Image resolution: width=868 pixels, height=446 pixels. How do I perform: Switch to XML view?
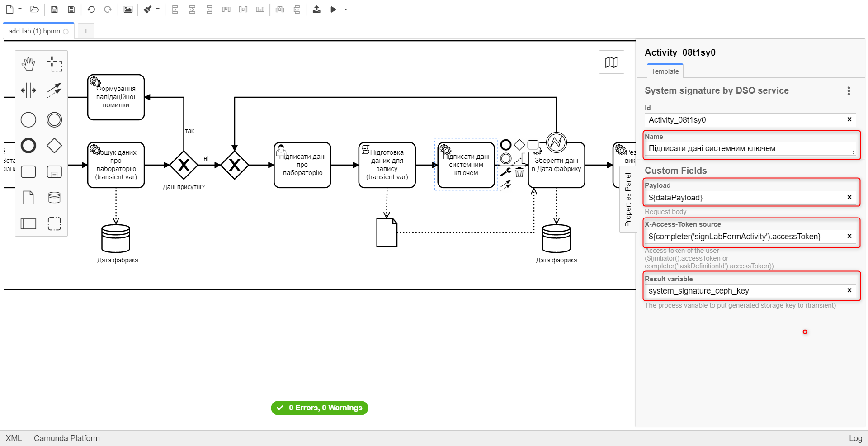(14, 438)
